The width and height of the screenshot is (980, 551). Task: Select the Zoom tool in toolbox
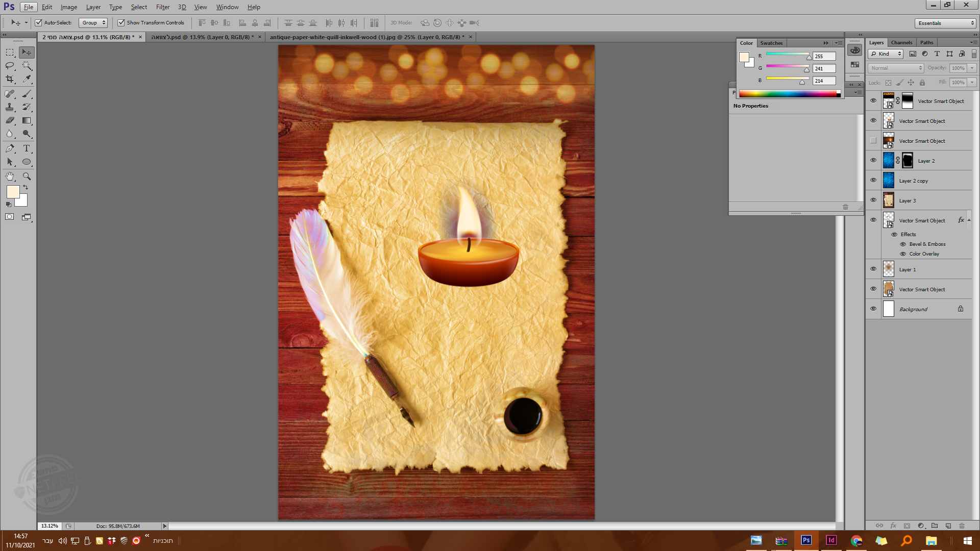(27, 176)
